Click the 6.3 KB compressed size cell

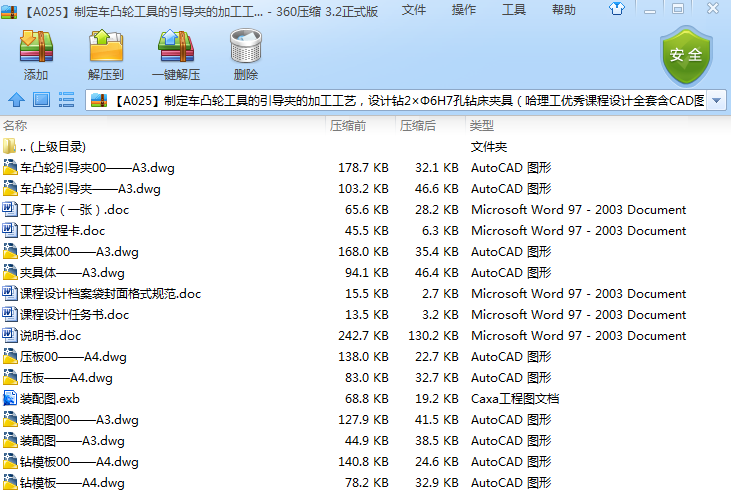tap(440, 231)
